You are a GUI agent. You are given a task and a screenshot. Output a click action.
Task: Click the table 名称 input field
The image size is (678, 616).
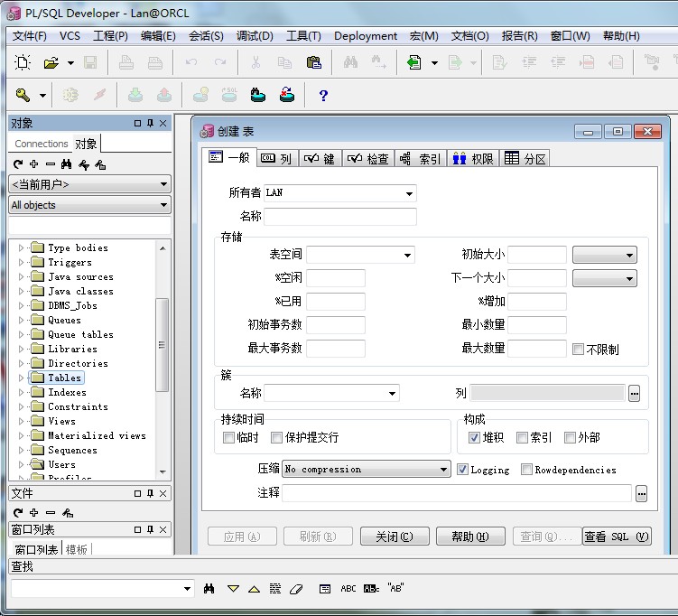tap(340, 216)
